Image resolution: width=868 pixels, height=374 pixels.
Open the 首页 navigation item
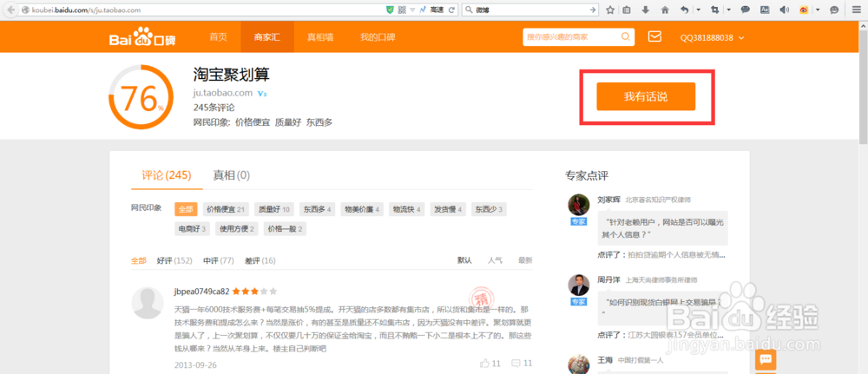218,37
